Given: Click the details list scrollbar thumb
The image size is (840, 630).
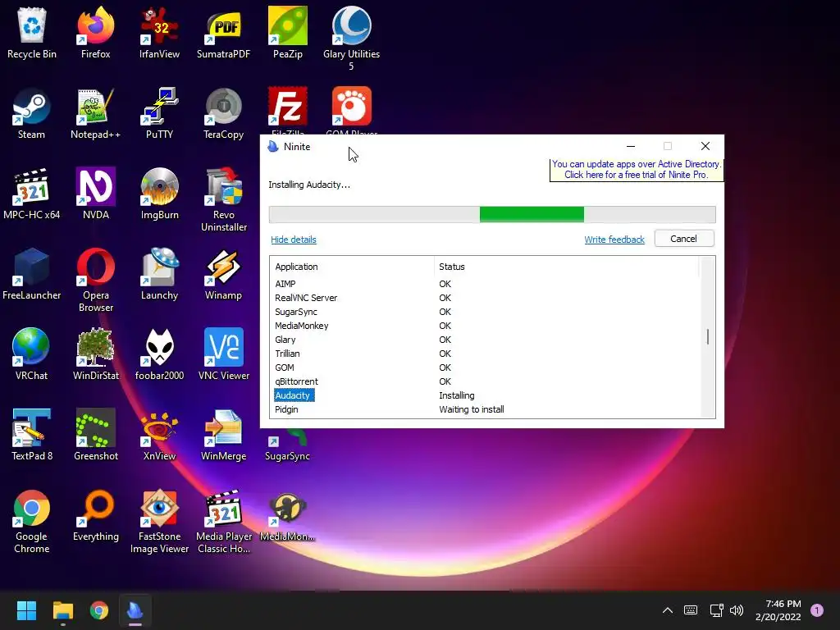Looking at the screenshot, I should [708, 336].
